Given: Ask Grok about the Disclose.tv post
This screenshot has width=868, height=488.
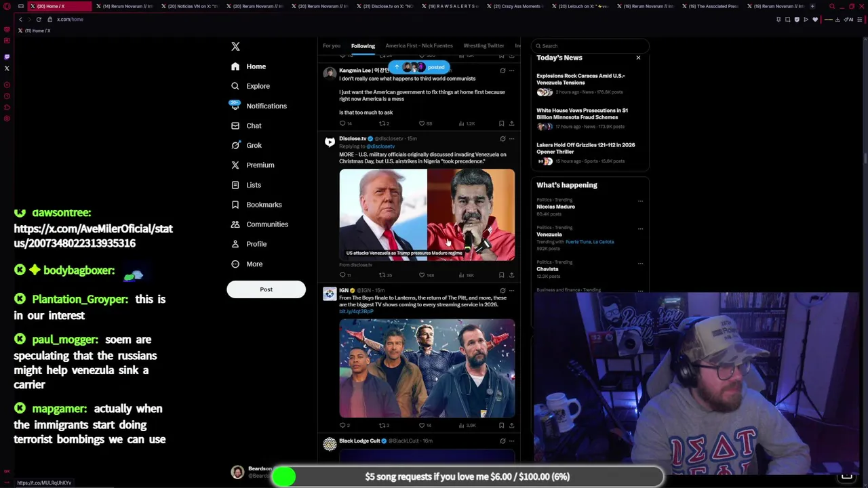Looking at the screenshot, I should click(x=502, y=139).
